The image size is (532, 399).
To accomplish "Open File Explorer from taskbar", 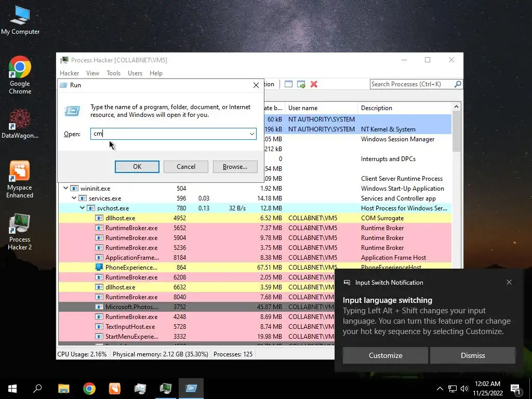I will point(63,389).
